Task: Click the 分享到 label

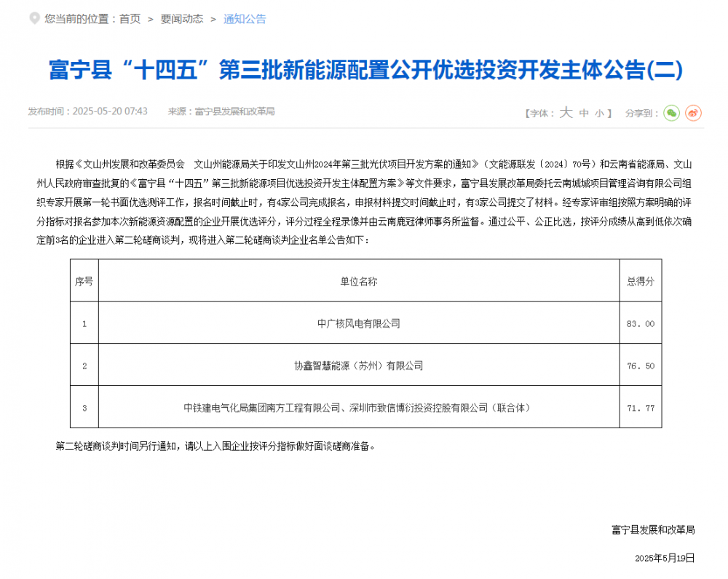Action: pos(641,114)
